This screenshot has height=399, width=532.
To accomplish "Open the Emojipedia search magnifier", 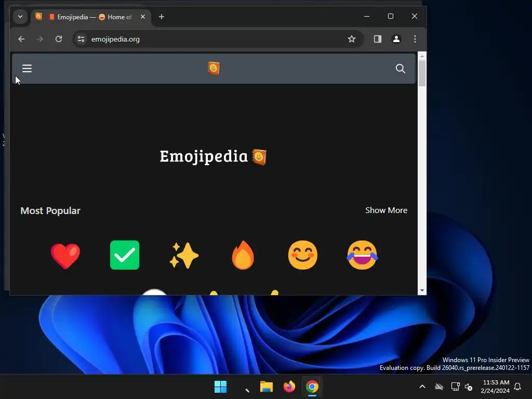I will (401, 69).
